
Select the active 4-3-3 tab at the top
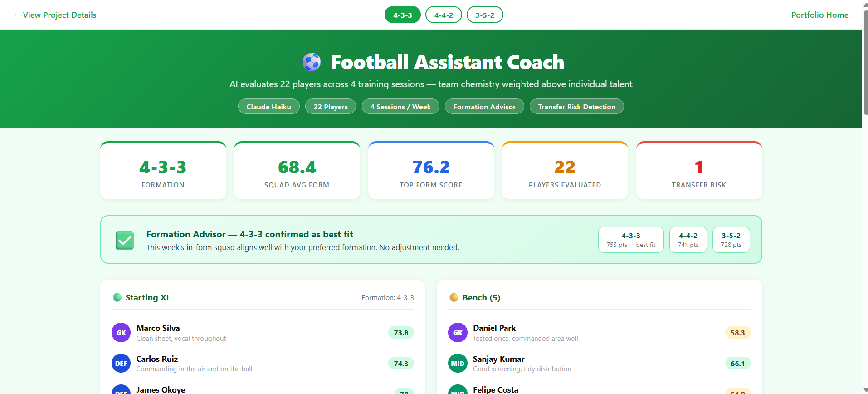(402, 15)
